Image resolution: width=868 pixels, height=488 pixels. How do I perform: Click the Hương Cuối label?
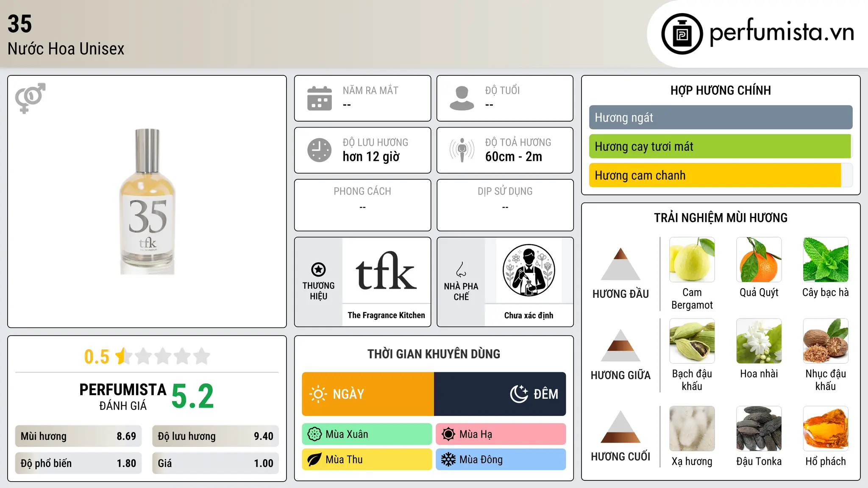620,457
